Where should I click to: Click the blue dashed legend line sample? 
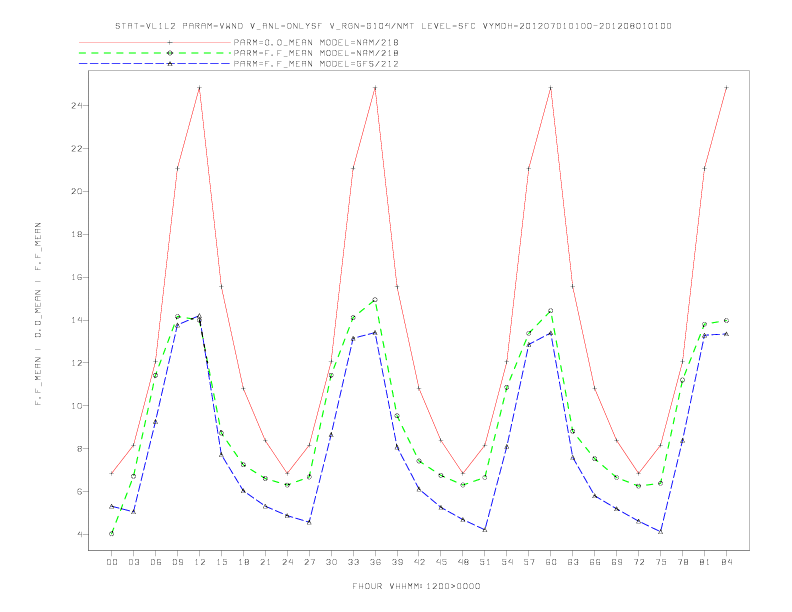pos(155,64)
